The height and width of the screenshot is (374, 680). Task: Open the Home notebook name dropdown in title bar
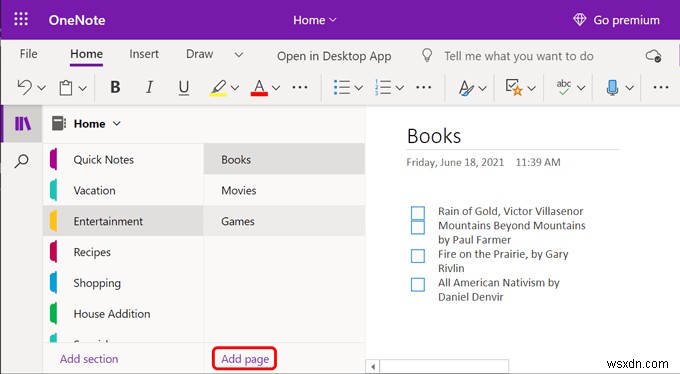[314, 20]
